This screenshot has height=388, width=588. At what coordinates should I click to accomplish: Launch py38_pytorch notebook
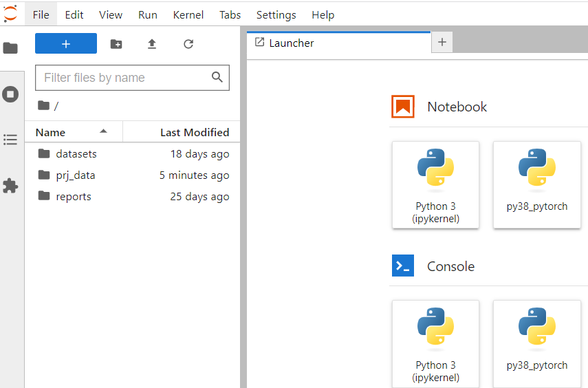[x=536, y=184]
